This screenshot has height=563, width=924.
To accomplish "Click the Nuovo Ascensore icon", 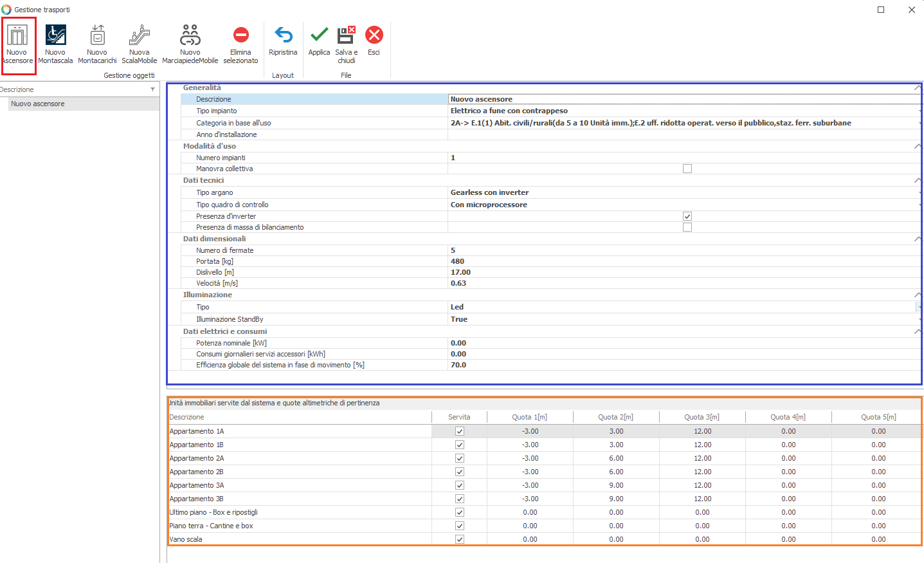I will pyautogui.click(x=17, y=36).
